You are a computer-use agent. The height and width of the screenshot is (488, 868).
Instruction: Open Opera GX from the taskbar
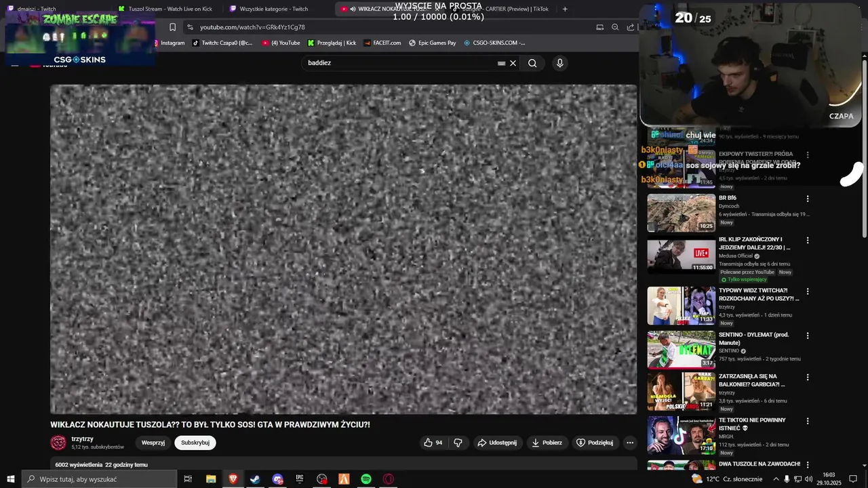click(x=389, y=479)
